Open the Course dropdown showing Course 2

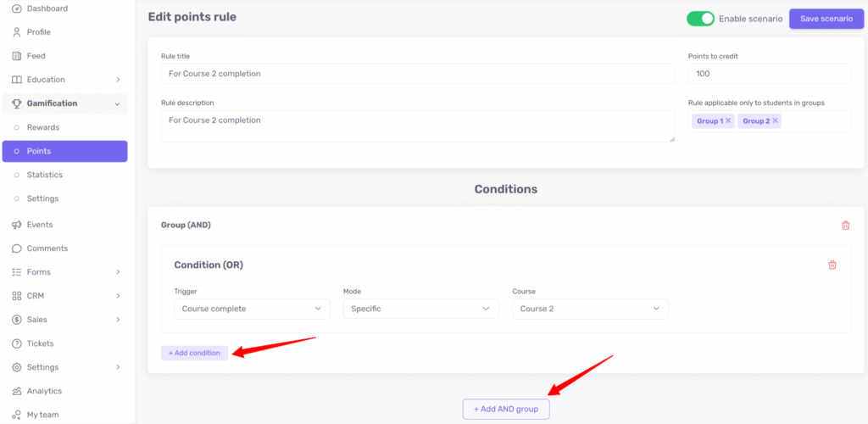tap(590, 309)
